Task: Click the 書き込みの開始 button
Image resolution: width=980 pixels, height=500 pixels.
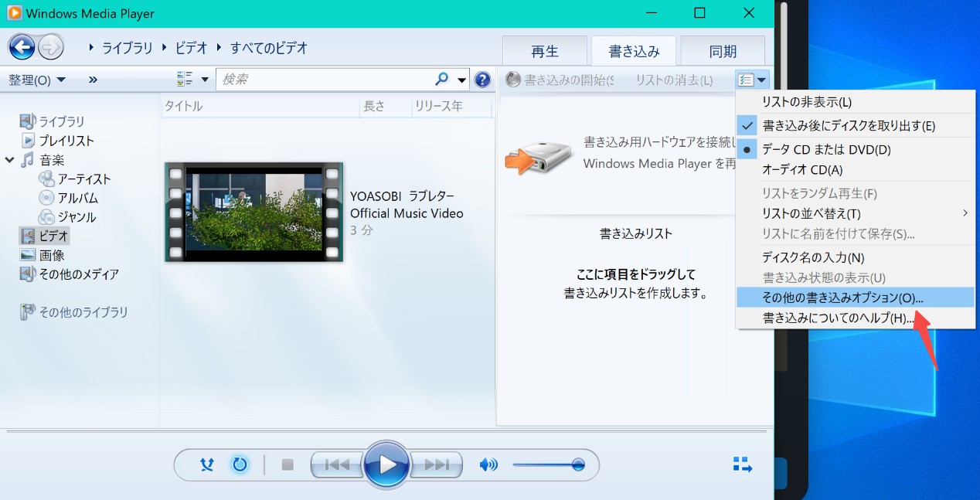Action: [560, 80]
